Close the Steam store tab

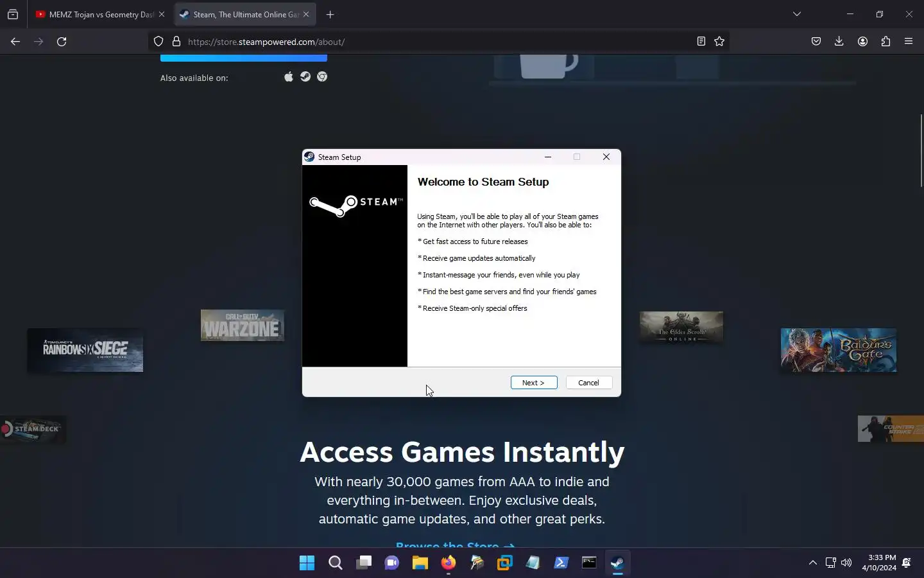point(306,14)
